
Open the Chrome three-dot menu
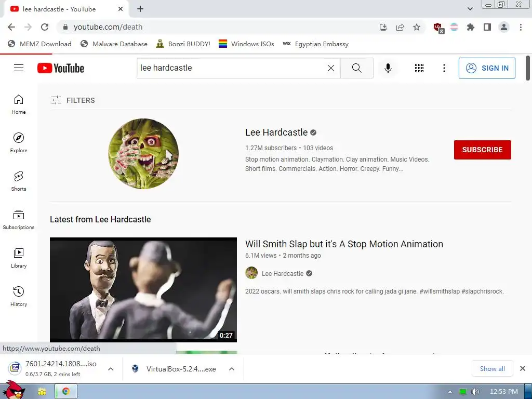click(x=521, y=27)
